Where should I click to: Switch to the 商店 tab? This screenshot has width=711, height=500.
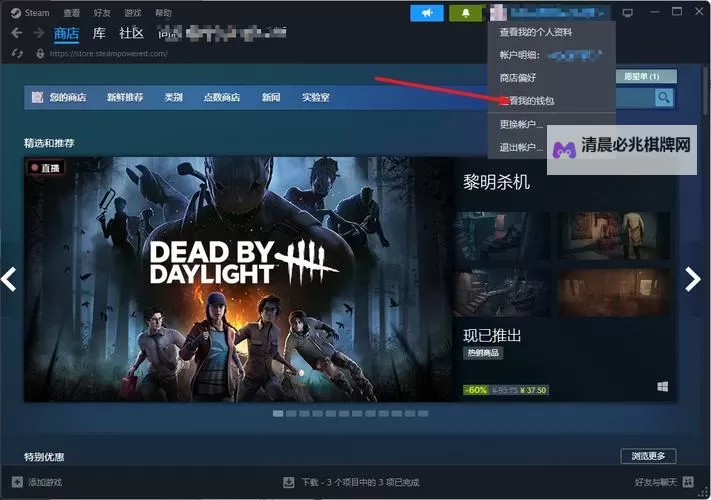[66, 34]
